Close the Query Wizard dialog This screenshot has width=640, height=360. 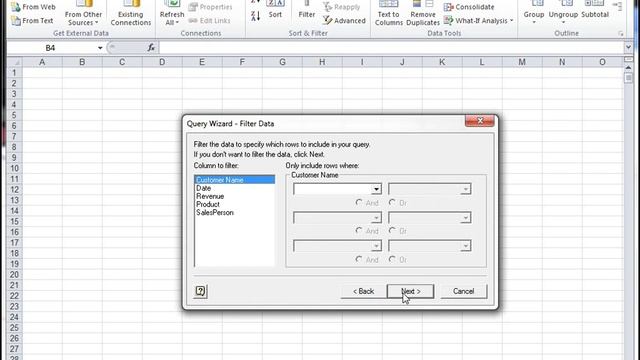coord(480,121)
